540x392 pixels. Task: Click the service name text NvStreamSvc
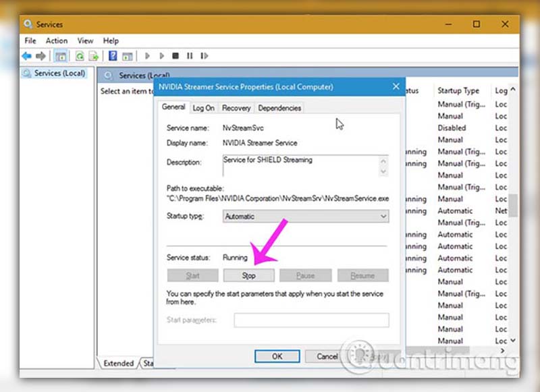[x=243, y=128]
